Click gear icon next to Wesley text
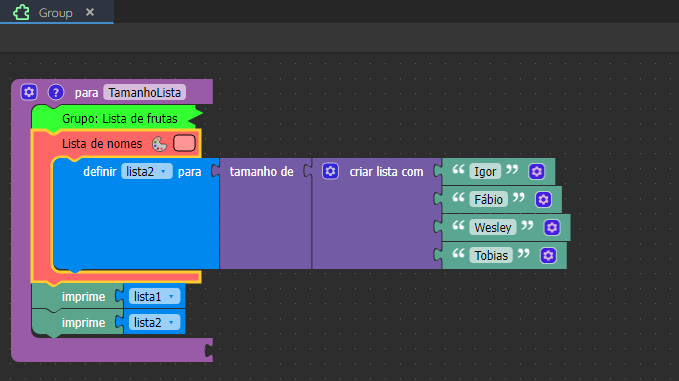Viewport: 679px width, 381px height. click(x=552, y=227)
